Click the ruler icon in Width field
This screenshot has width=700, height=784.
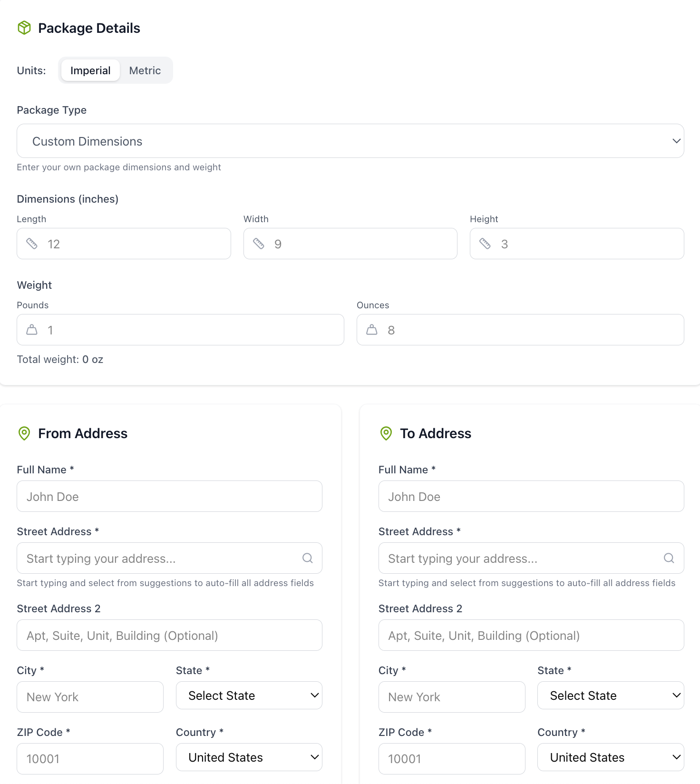click(259, 244)
